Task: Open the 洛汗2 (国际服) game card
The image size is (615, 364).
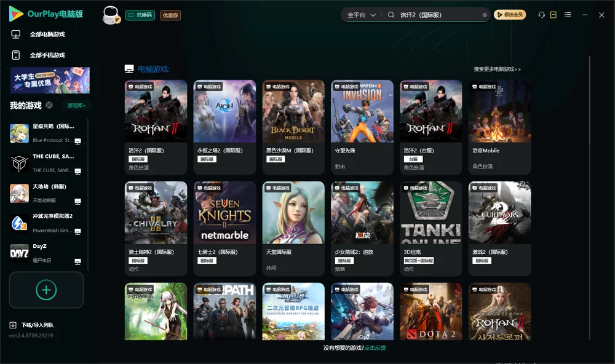Action: pyautogui.click(x=156, y=127)
